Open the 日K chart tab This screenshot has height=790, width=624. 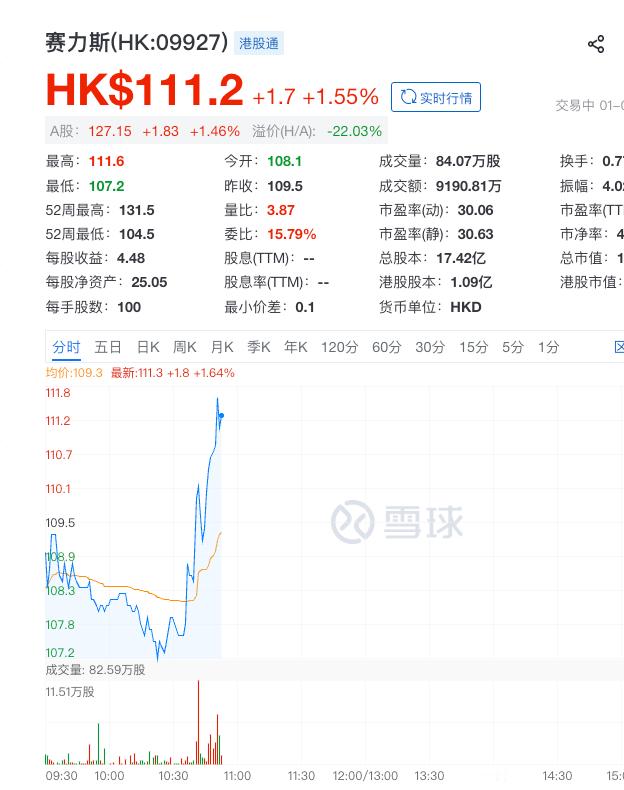pos(148,347)
